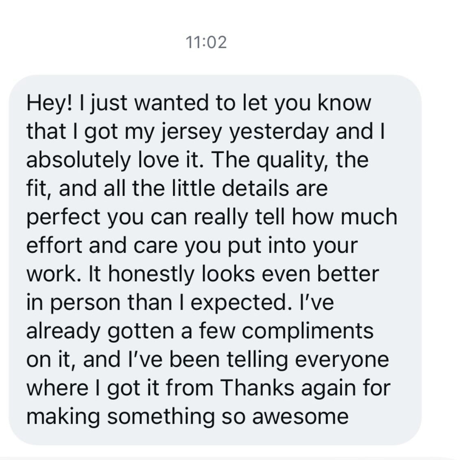Click the words "even better"
This screenshot has width=476, height=460.
(320, 274)
